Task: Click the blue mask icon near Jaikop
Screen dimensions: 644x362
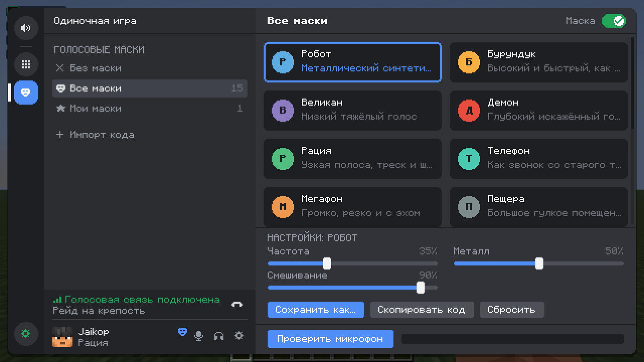Action: point(183,332)
